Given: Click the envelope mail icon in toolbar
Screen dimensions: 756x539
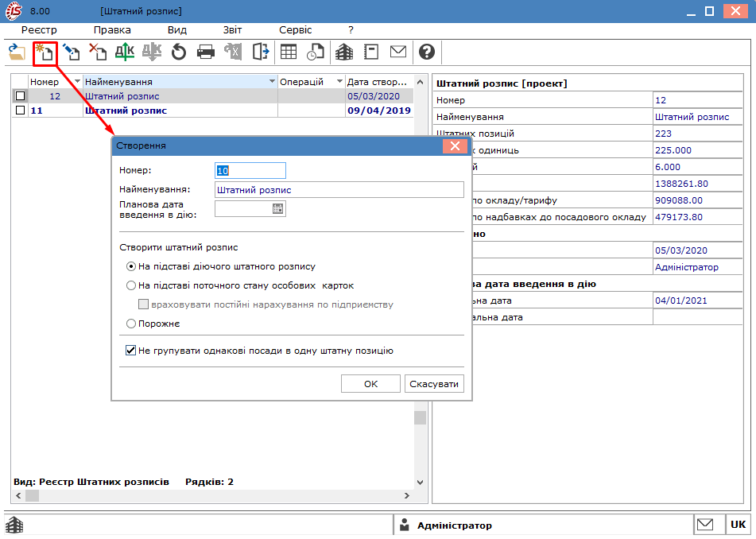Looking at the screenshot, I should pos(398,51).
